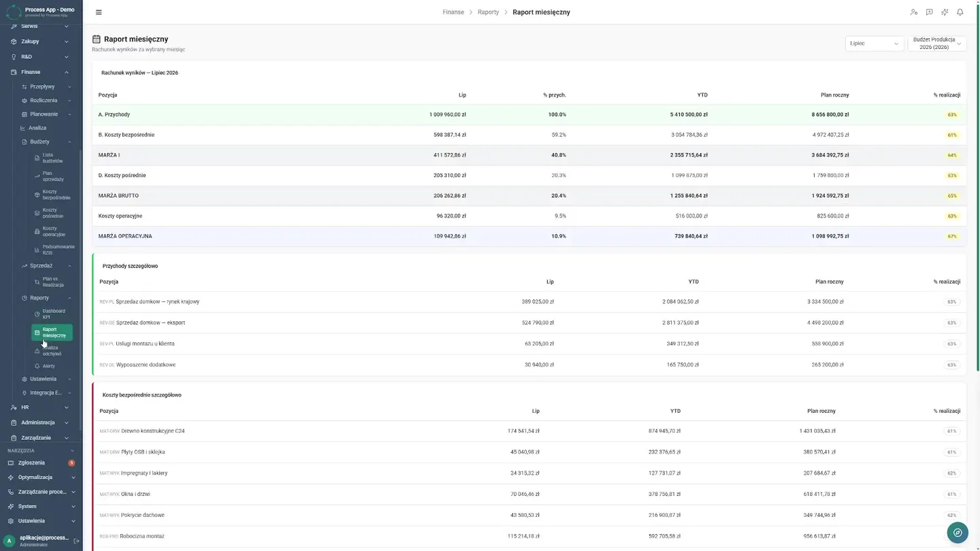This screenshot has width=980, height=551.
Task: Click the Przepływy arrows icon
Action: [24, 87]
